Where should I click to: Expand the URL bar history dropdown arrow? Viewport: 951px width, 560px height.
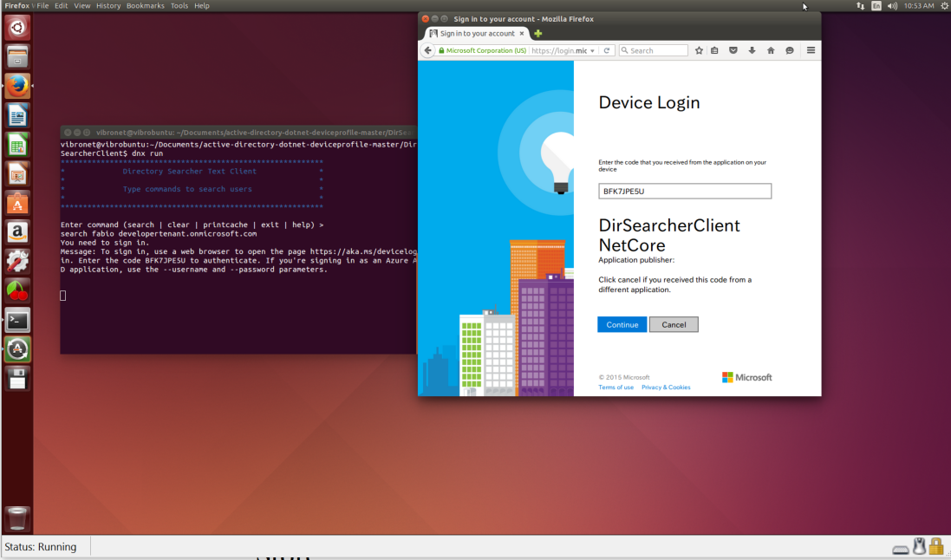click(593, 51)
